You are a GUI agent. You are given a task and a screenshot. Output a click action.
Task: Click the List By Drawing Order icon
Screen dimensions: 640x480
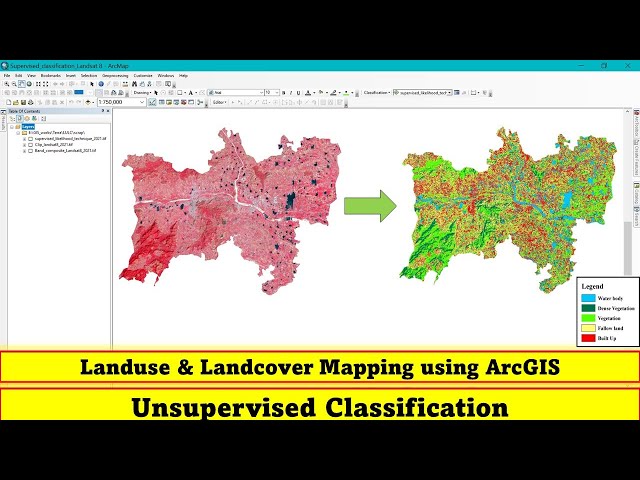click(12, 118)
